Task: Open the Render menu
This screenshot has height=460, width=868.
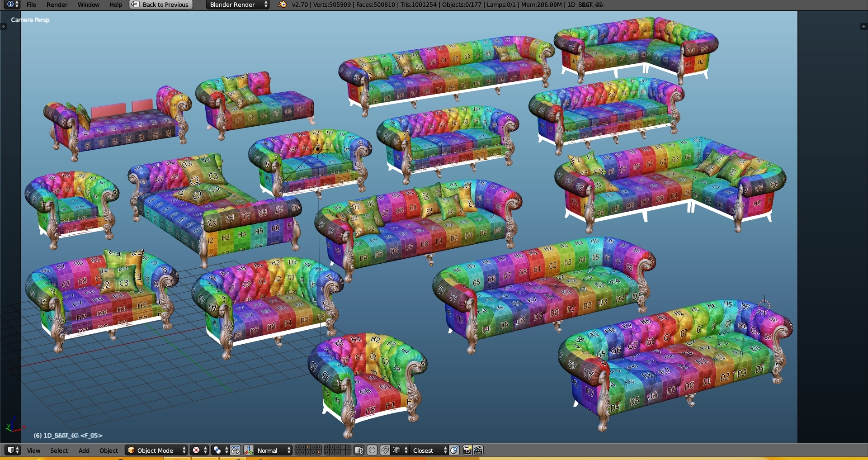Action: coord(57,5)
